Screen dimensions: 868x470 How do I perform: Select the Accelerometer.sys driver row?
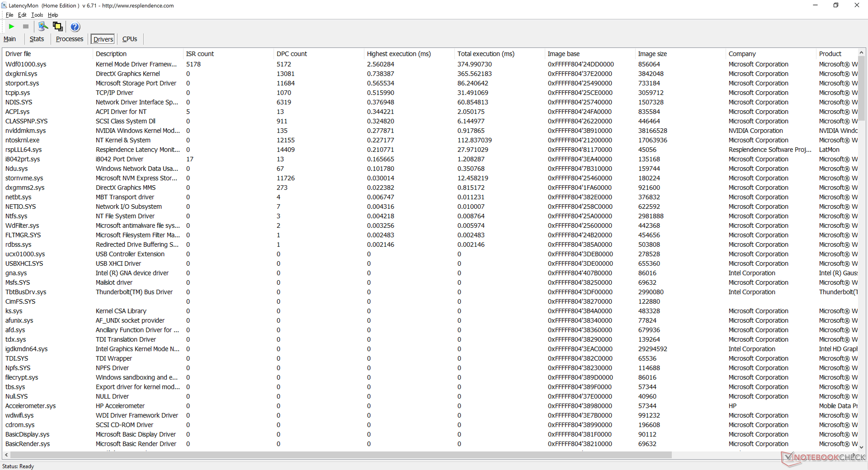point(429,406)
